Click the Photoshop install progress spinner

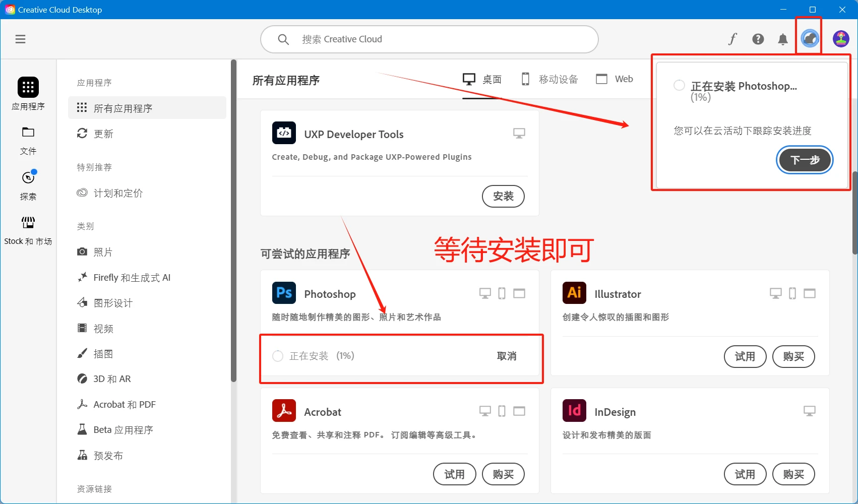coord(278,356)
